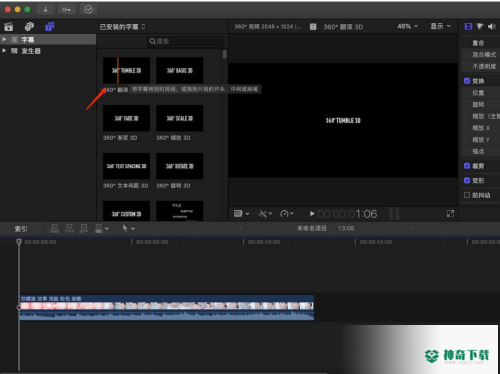Click the 360° 旋转 3D title label
500x374 pixels.
click(173, 186)
